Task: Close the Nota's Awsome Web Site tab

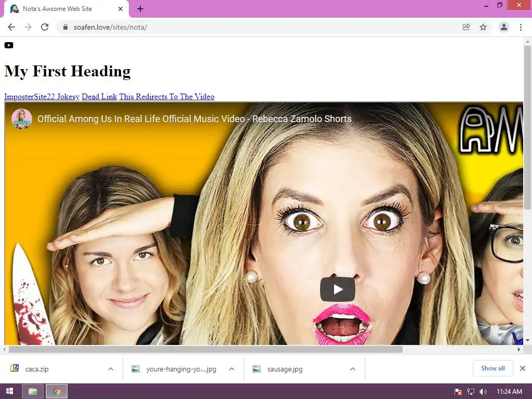Action: coord(121,9)
